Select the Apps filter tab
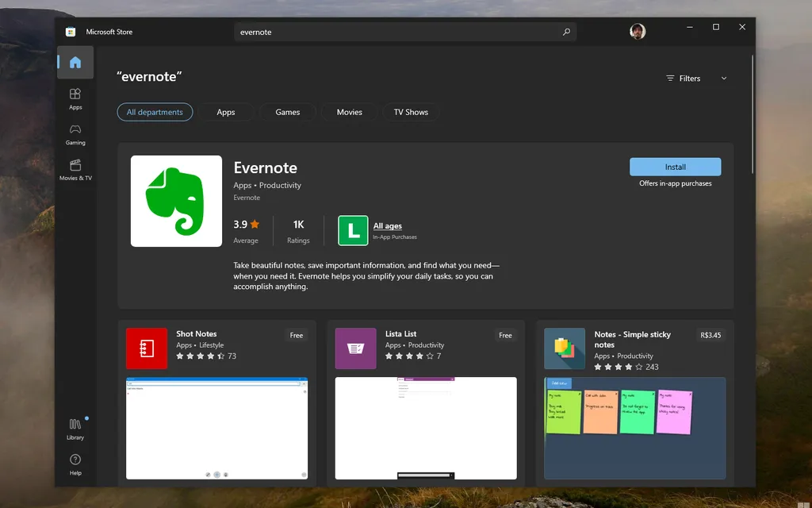 pyautogui.click(x=226, y=112)
